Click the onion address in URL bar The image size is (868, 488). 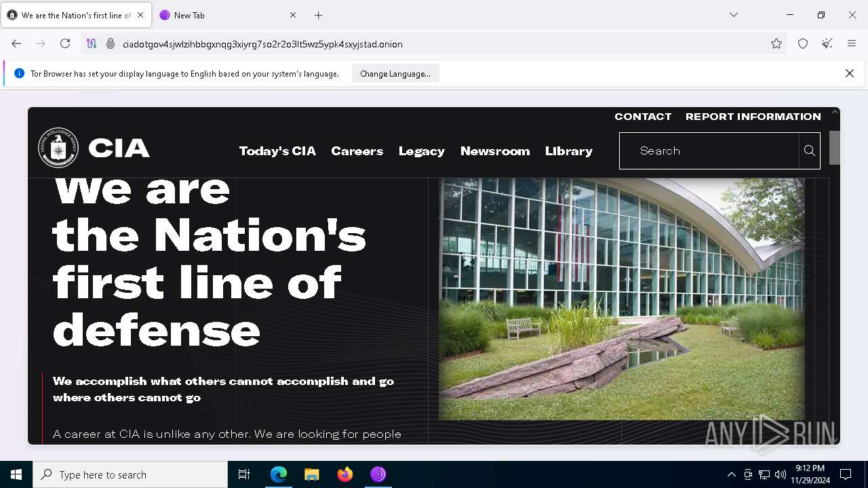[x=262, y=44]
